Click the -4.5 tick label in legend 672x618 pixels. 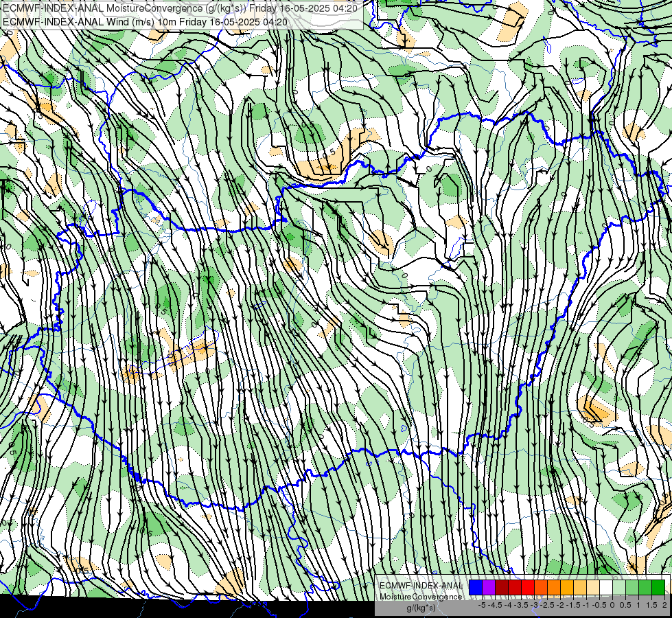(495, 605)
